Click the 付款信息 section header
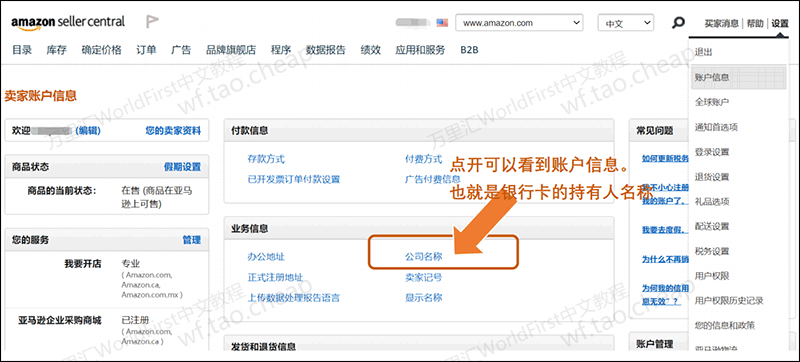Screen dimensions: 800x362 [x=250, y=131]
